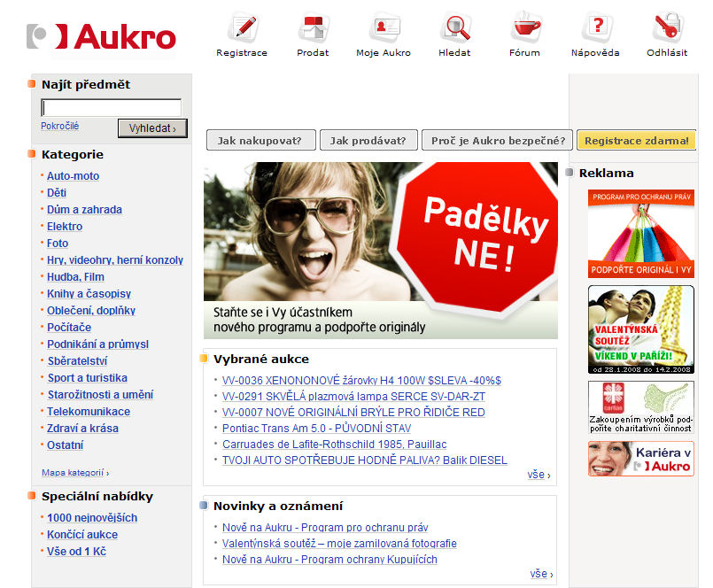Viewport: 713px width, 588px height.
Task: Go to homepage via Aukro logo
Action: 101,37
